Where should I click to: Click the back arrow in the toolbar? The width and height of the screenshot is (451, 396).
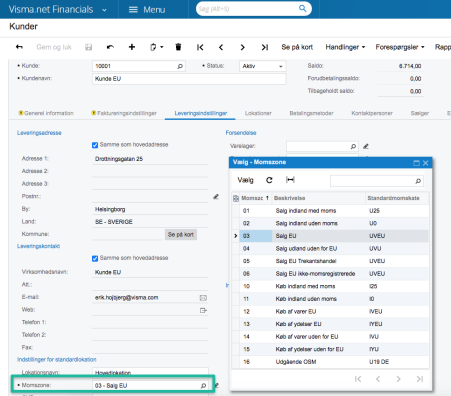point(19,47)
